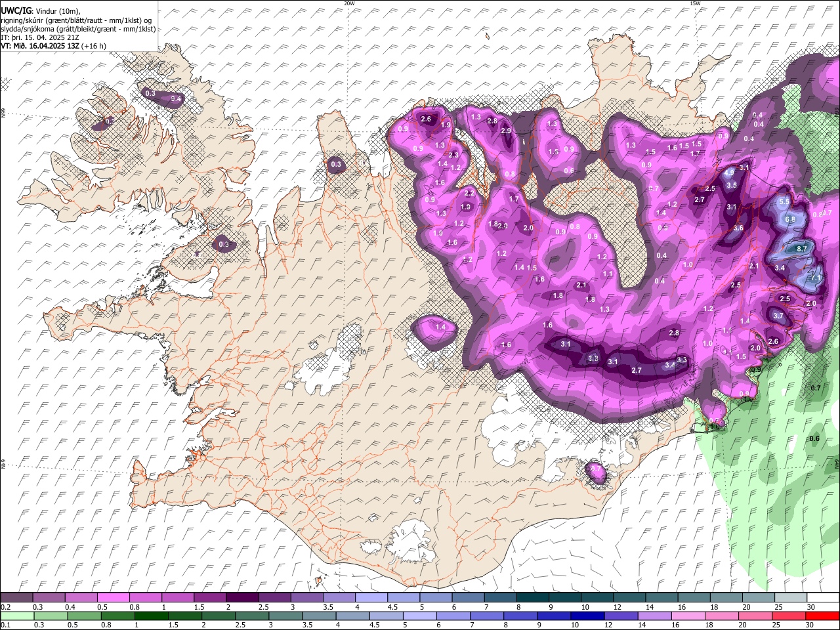Click the 4.9 snowfall value on the map
840x630 pixels.
(730, 173)
